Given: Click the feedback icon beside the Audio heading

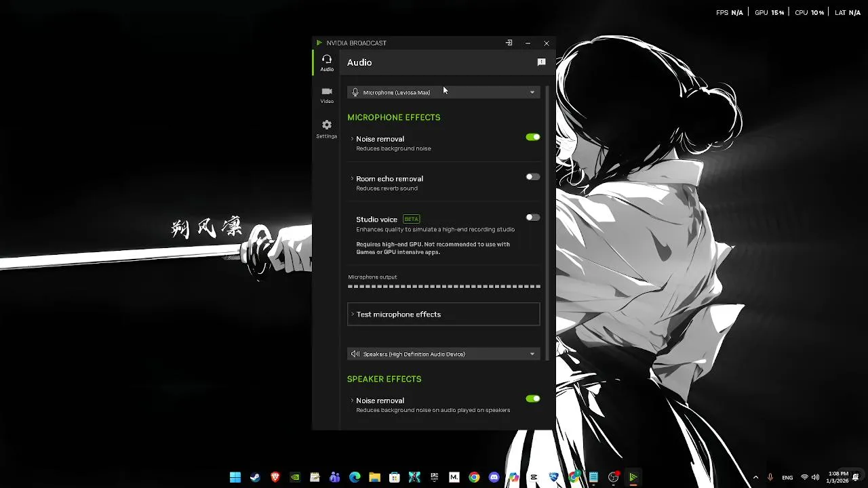Looking at the screenshot, I should [x=541, y=62].
